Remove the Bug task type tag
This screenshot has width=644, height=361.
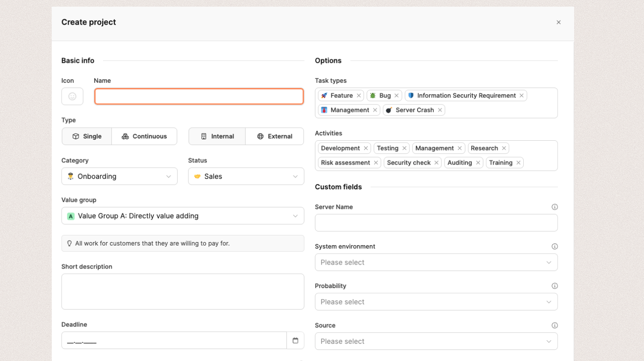[397, 96]
